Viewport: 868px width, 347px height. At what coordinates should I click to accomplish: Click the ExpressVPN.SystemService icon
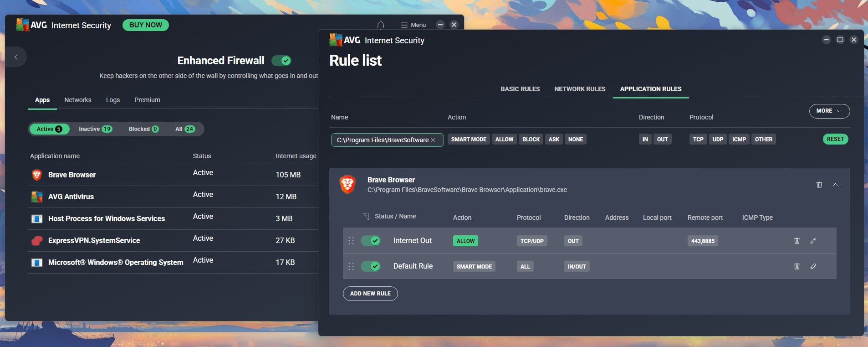(37, 240)
